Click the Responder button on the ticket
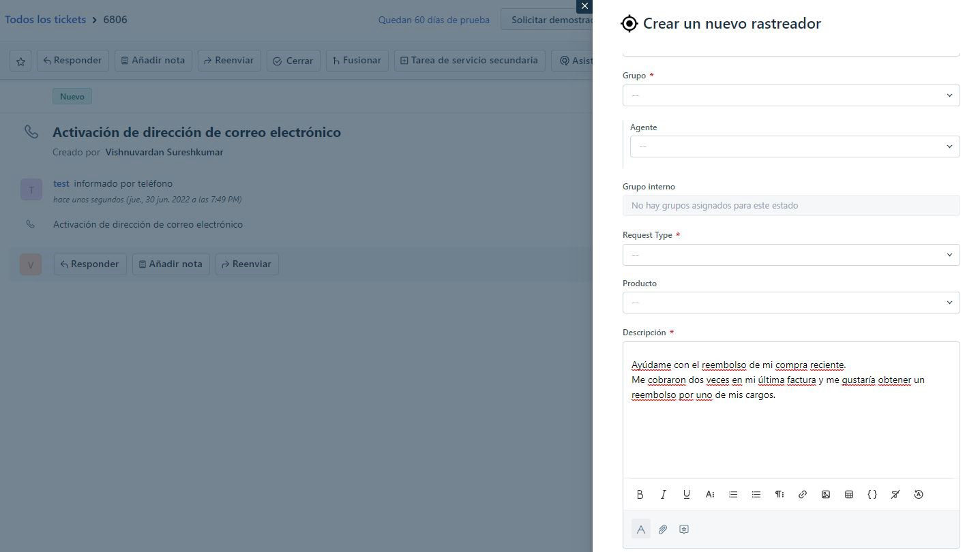The width and height of the screenshot is (980, 552). (x=72, y=60)
